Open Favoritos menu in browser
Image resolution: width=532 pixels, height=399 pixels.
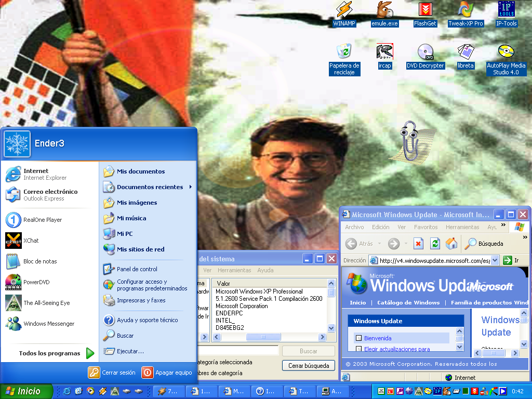[425, 227]
